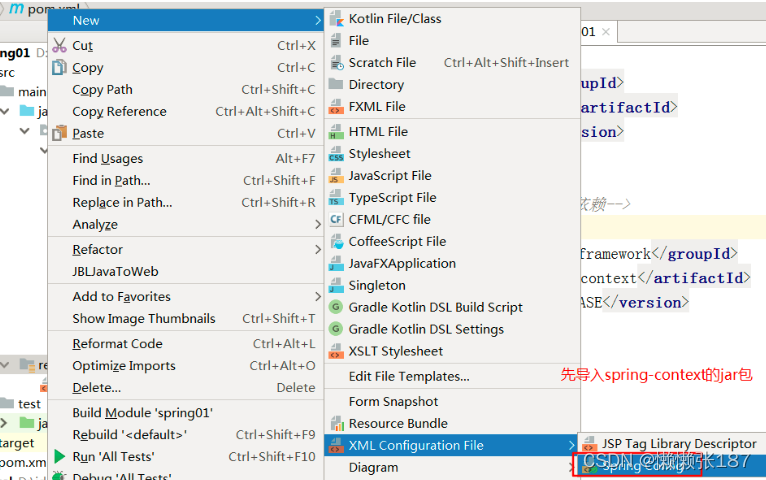Image resolution: width=766 pixels, height=480 pixels.
Task: Click the XSLT Stylesheet icon
Action: point(336,351)
